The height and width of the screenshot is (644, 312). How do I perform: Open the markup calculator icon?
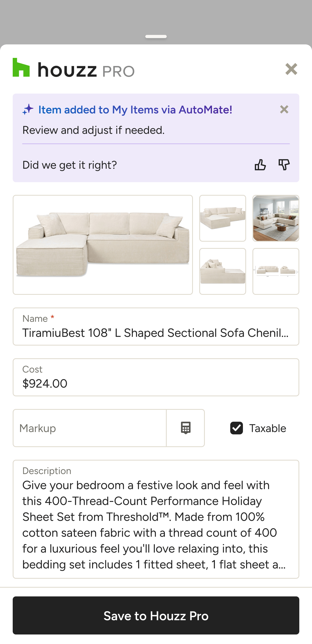tap(186, 428)
